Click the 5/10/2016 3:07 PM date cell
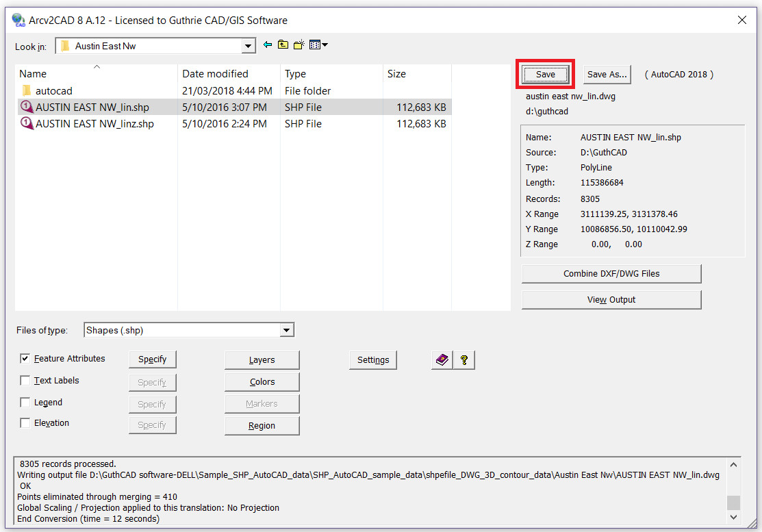 225,107
